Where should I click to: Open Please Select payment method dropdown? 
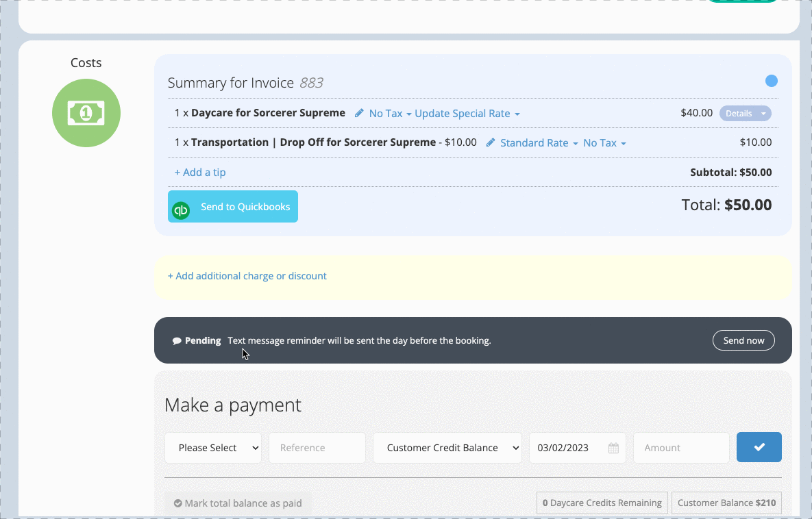(213, 448)
